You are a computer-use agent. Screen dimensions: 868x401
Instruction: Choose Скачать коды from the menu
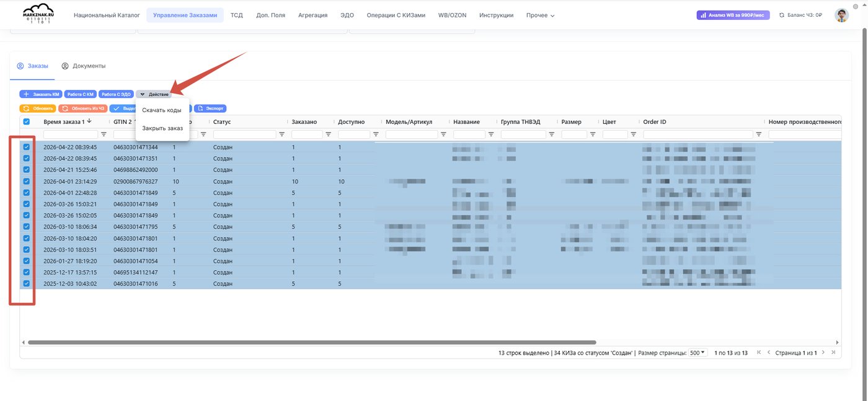point(161,110)
